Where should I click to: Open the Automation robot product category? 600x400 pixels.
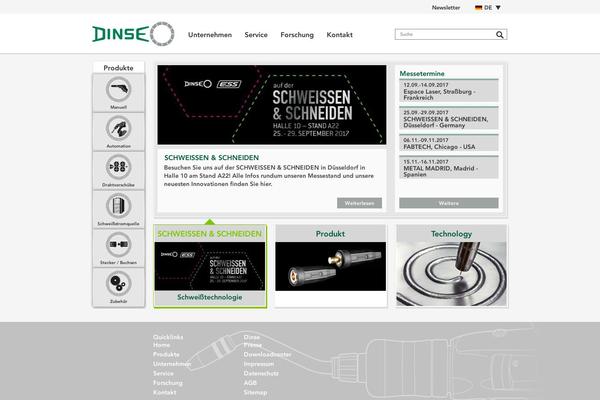[118, 132]
